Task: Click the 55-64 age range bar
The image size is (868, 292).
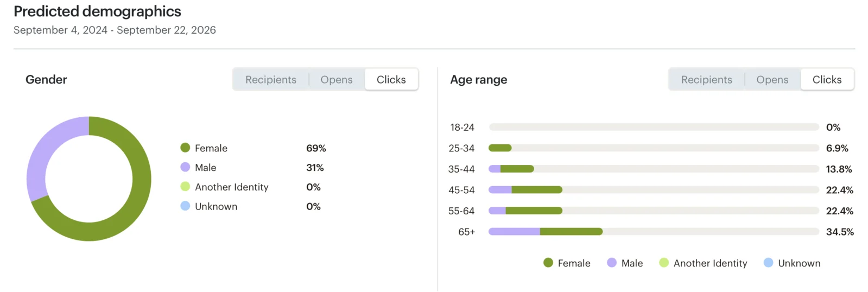Action: pos(654,211)
